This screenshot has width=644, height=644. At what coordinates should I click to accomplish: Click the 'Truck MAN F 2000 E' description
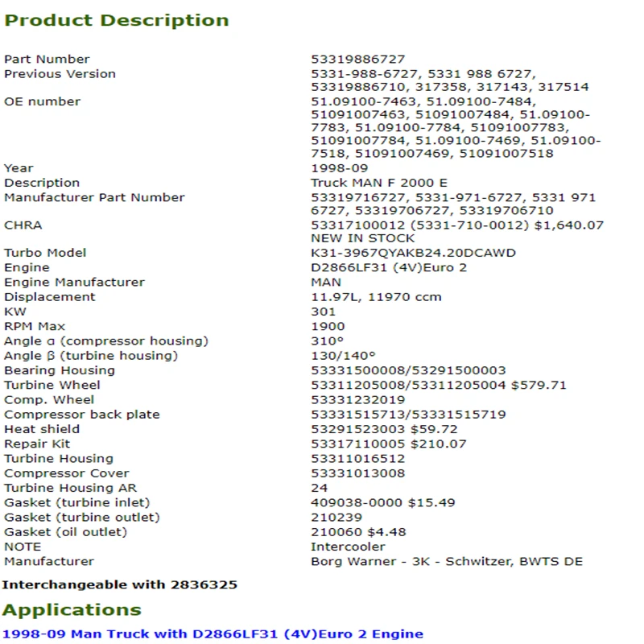click(379, 183)
